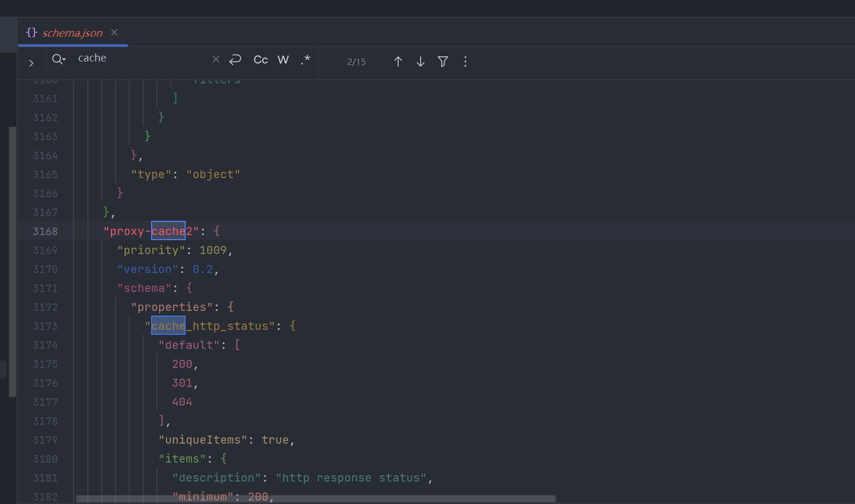The height and width of the screenshot is (504, 855).
Task: Click the new line icon in search bar
Action: pyautogui.click(x=235, y=60)
